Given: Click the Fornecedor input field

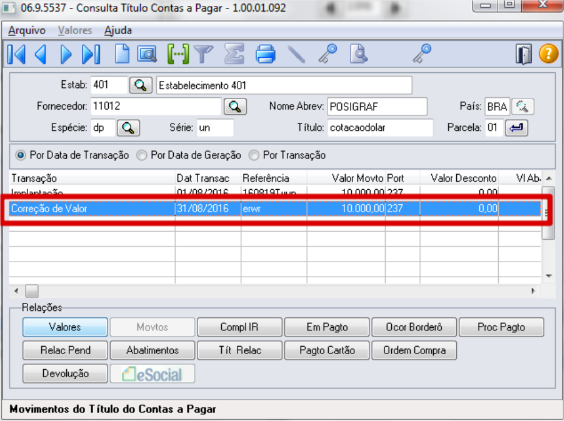Looking at the screenshot, I should point(156,107).
